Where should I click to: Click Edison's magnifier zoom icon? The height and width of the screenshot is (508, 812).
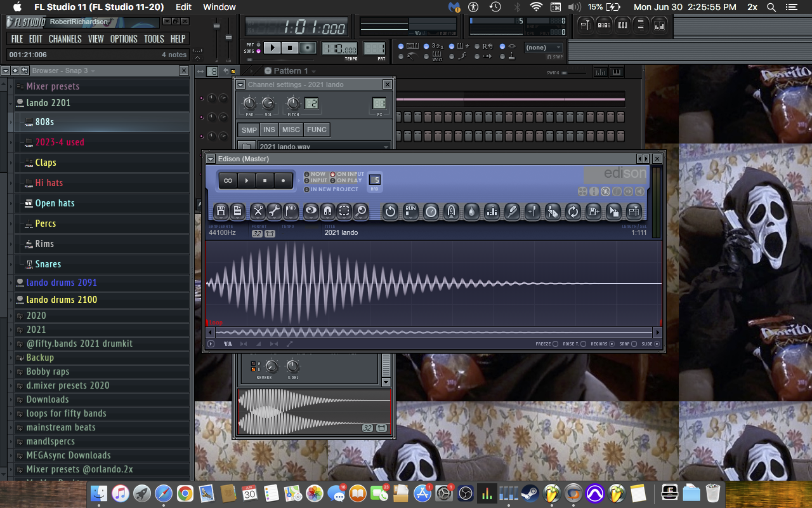360,211
